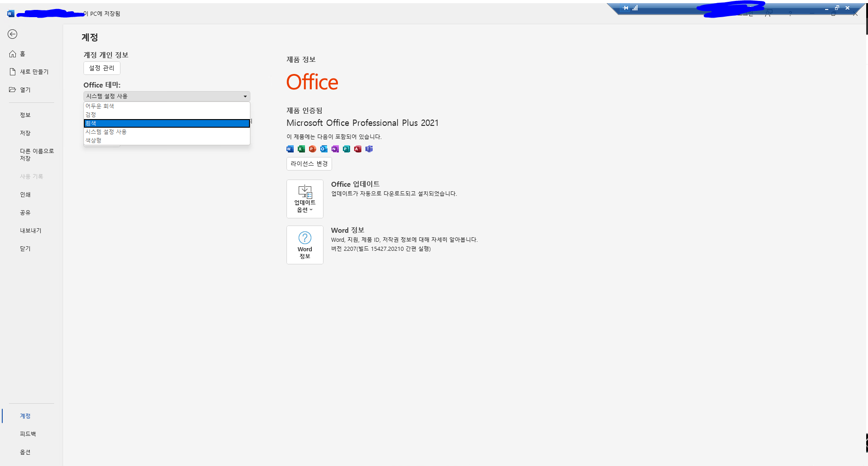Click the Word logo in the title bar
This screenshot has height=466, width=868.
(x=11, y=14)
